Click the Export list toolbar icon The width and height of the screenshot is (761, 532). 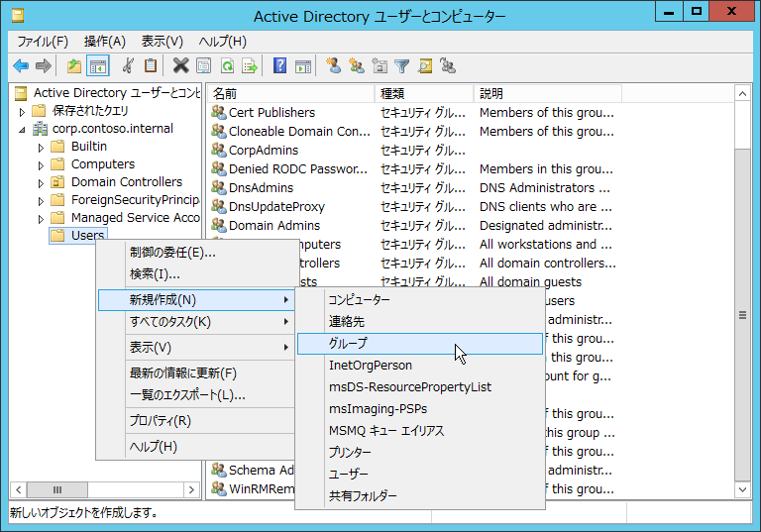point(250,65)
